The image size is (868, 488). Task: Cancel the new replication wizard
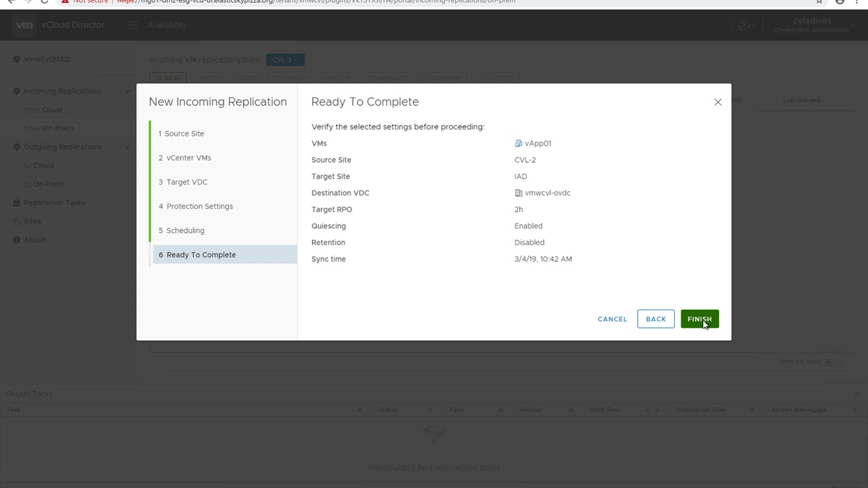tap(612, 319)
